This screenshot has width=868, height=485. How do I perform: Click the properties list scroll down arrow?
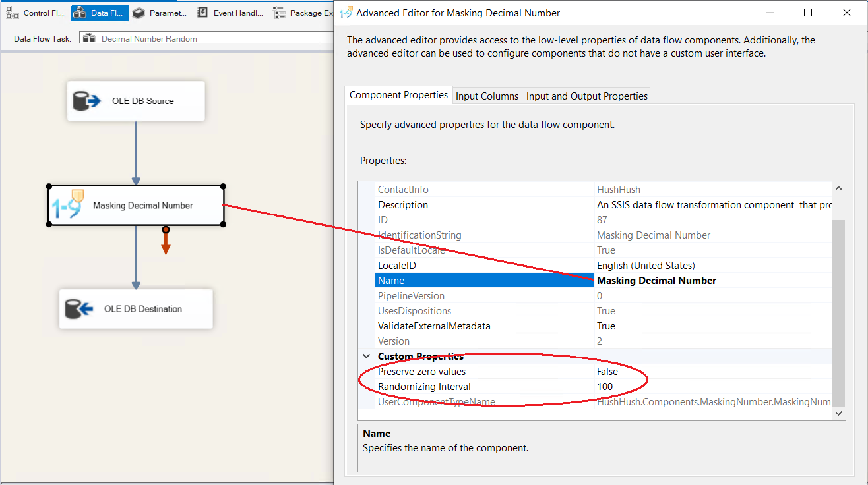click(x=839, y=413)
